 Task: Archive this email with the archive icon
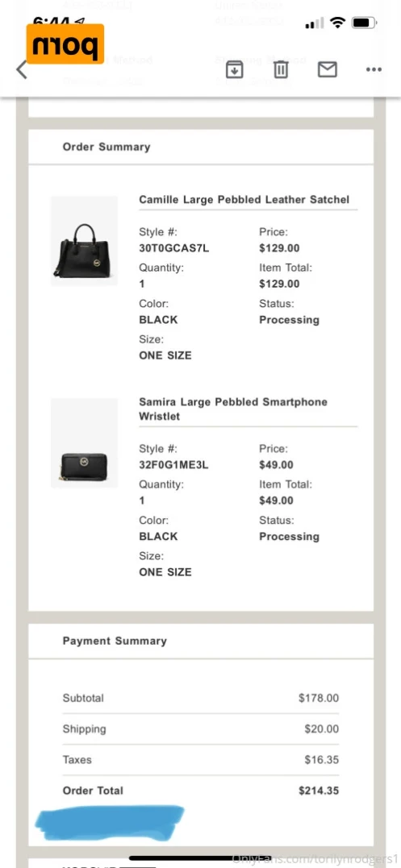234,69
